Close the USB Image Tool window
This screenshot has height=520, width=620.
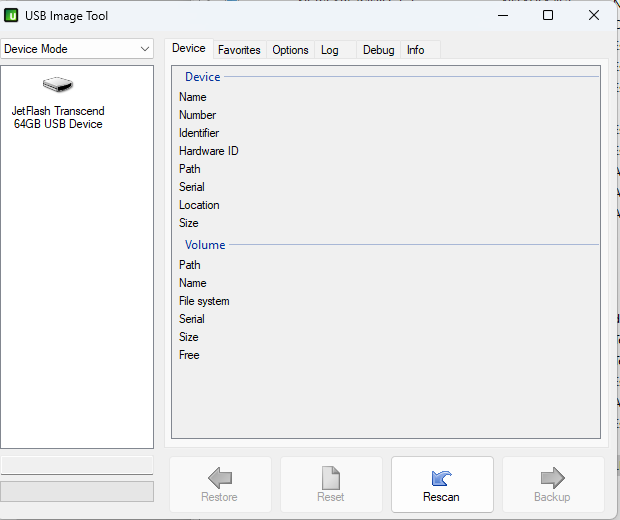tap(594, 16)
